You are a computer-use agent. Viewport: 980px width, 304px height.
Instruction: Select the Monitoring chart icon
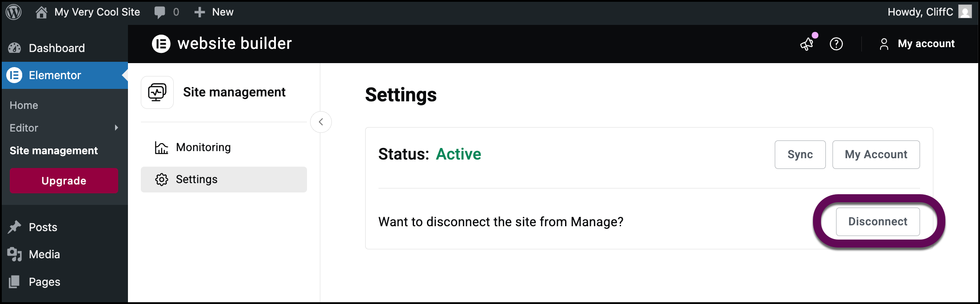click(x=161, y=147)
